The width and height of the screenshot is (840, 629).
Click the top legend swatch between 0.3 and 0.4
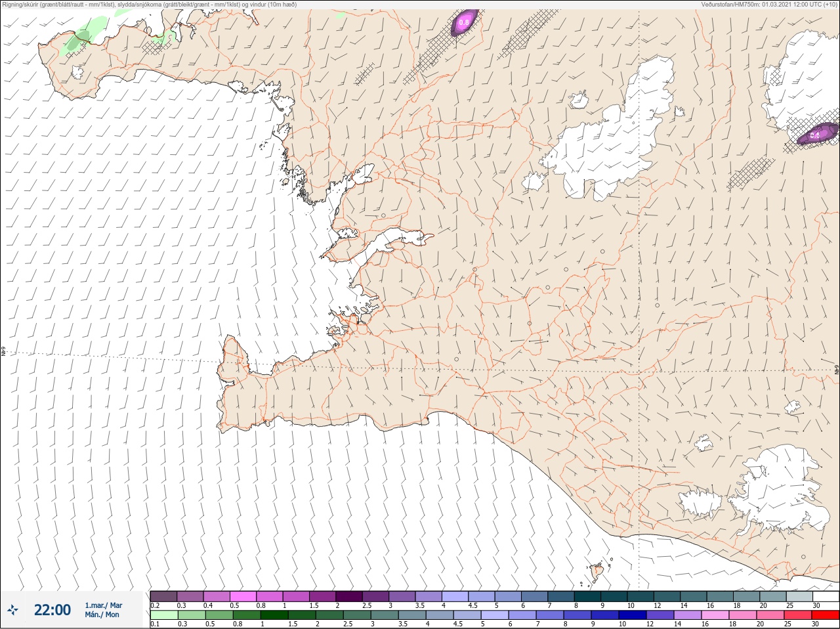[190, 596]
